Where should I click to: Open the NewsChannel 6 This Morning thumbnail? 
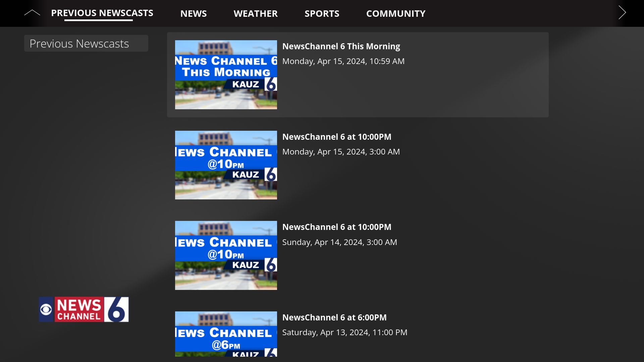226,74
